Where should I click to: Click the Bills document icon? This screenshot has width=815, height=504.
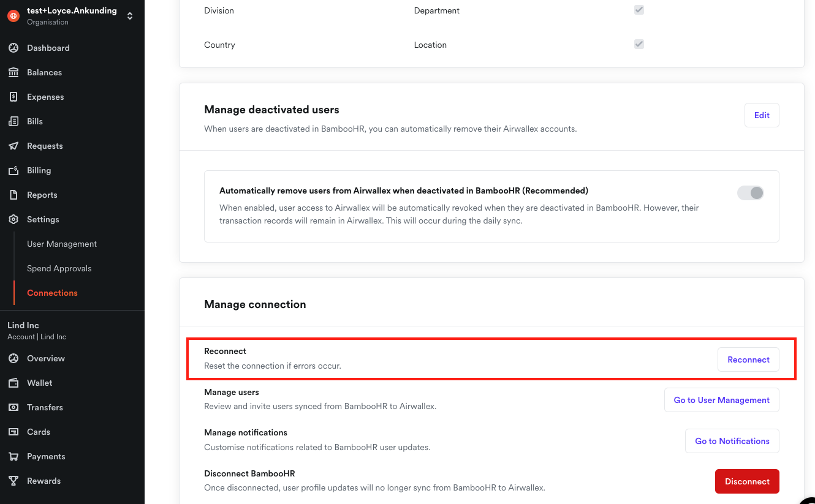(13, 121)
